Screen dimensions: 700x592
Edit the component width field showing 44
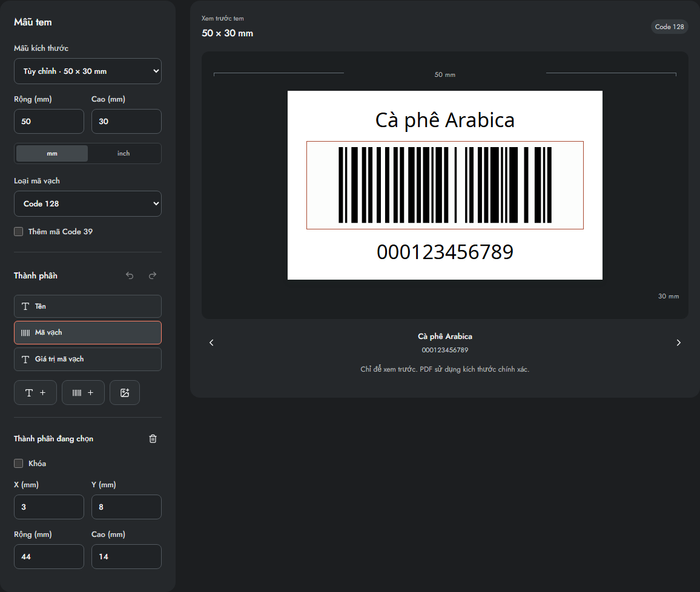(x=49, y=557)
